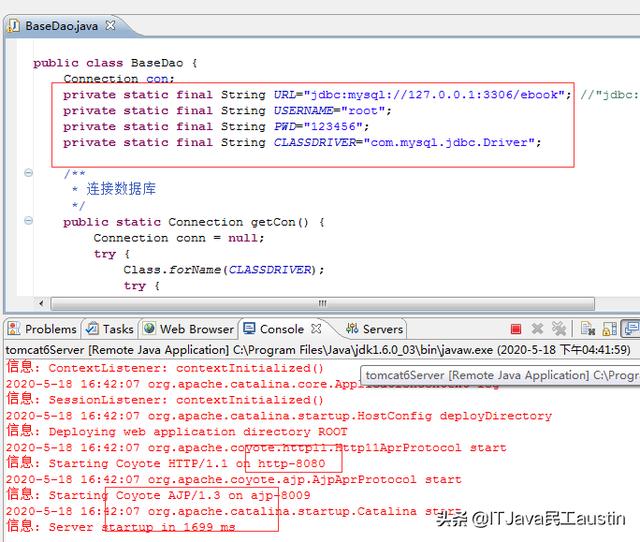Screen dimensions: 640x542
Task: Select the Console tab
Action: click(282, 329)
